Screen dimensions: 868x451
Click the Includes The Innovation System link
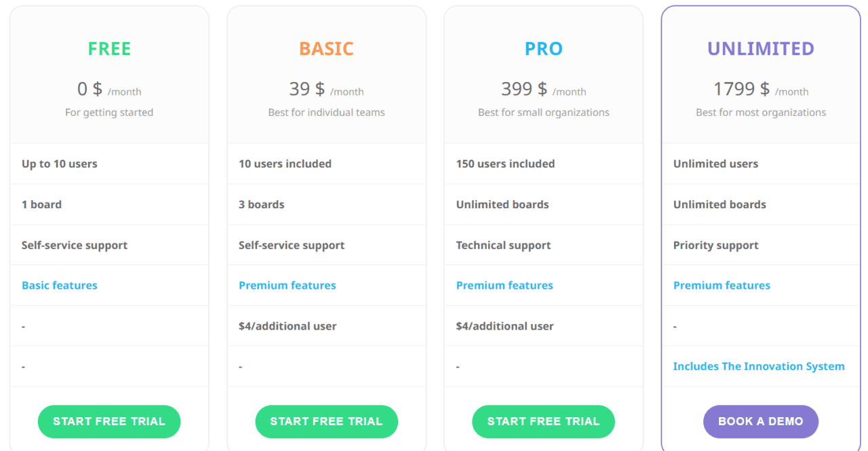coord(759,366)
